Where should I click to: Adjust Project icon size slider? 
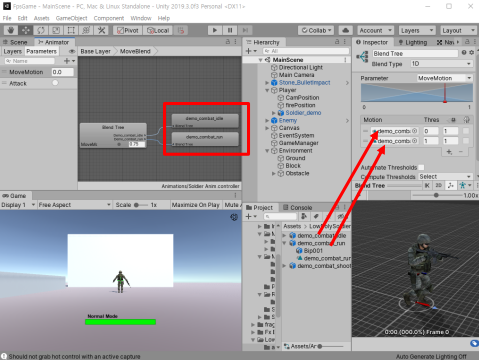click(329, 346)
